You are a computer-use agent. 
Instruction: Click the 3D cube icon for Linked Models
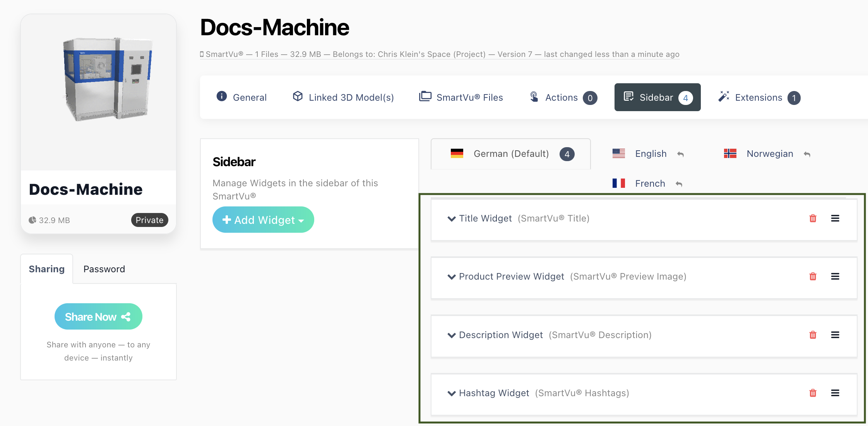(x=298, y=96)
